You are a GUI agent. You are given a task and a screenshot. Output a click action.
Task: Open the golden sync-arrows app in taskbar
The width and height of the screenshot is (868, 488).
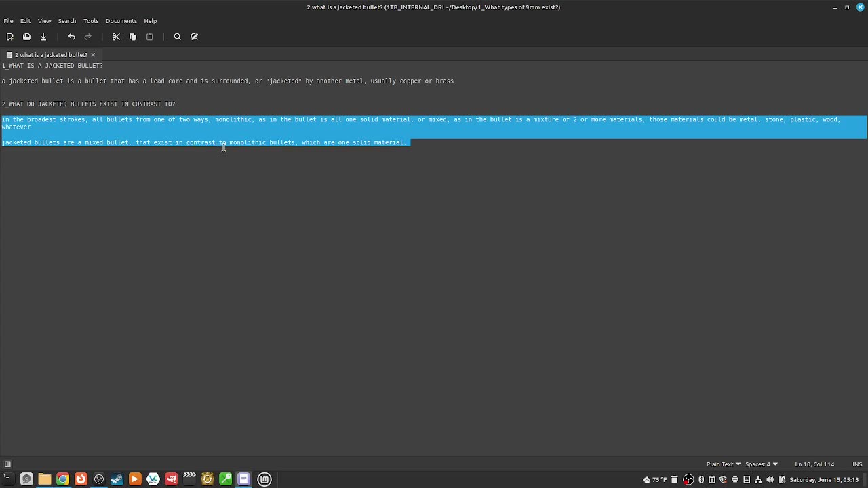[208, 479]
